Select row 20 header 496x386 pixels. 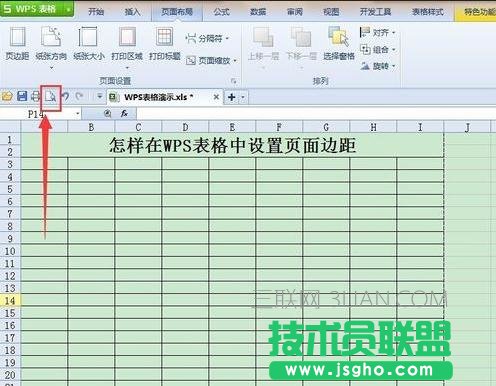tap(10, 375)
